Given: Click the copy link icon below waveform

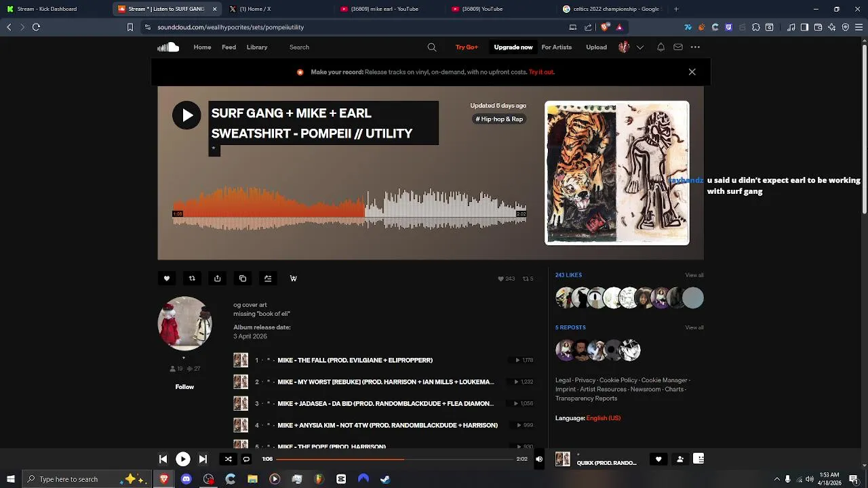Looking at the screenshot, I should [243, 279].
